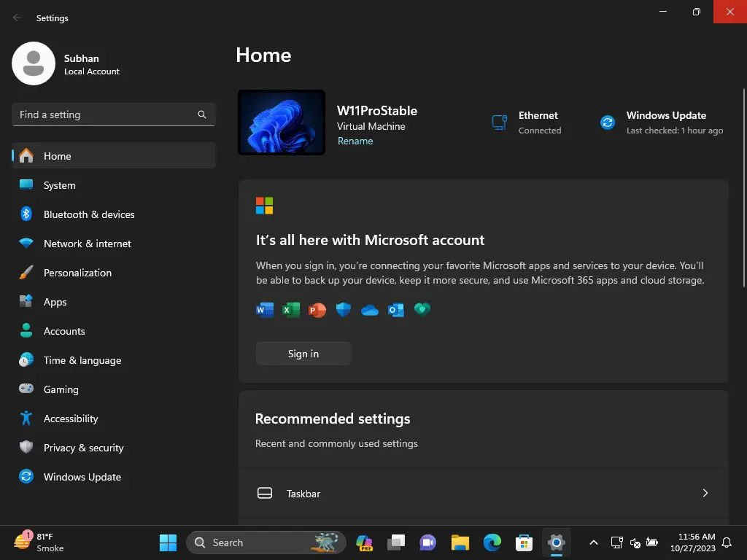Open Windows Update last checked status
The width and height of the screenshot is (747, 560).
(x=662, y=122)
